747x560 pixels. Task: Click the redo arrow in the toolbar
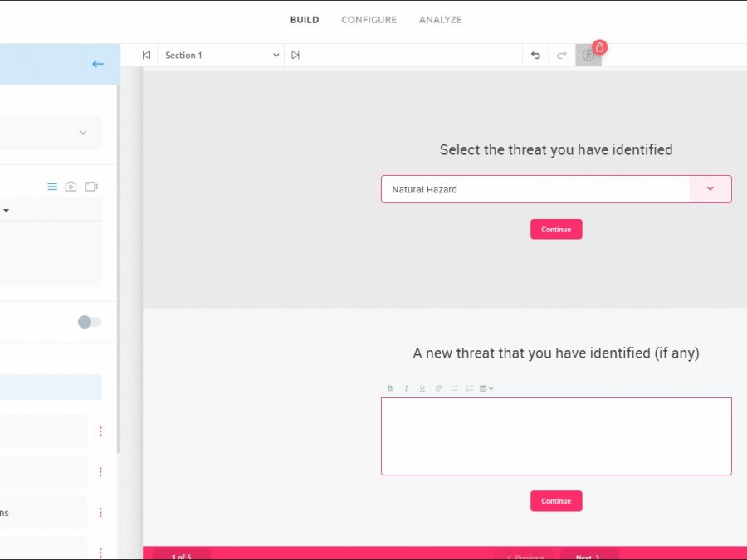[x=562, y=56]
